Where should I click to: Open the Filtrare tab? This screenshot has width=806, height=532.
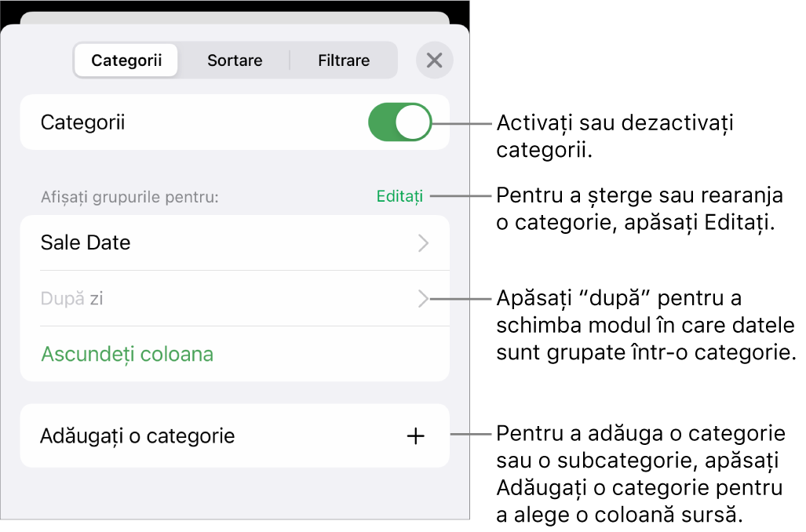342,60
